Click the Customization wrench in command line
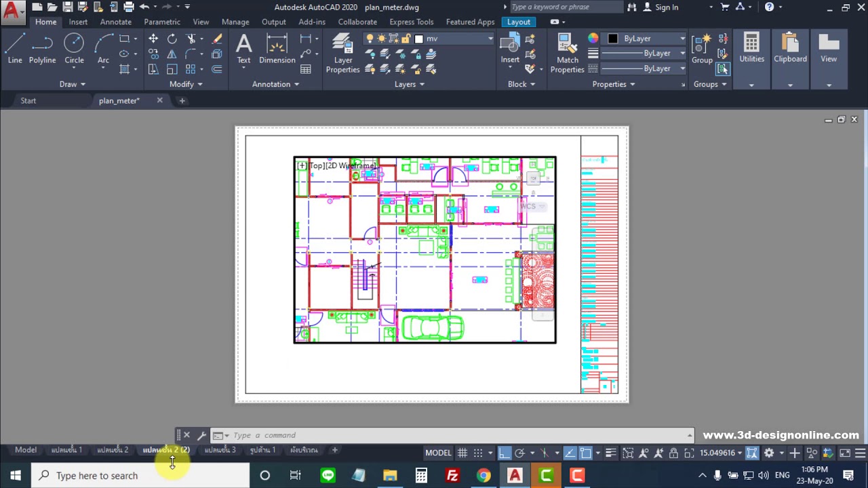Image resolution: width=868 pixels, height=488 pixels. (201, 435)
